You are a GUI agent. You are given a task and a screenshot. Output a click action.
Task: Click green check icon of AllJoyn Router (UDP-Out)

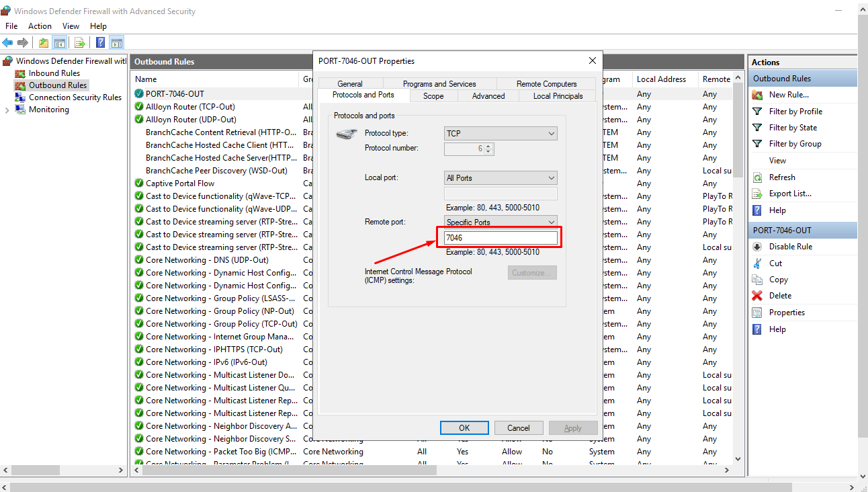click(139, 119)
